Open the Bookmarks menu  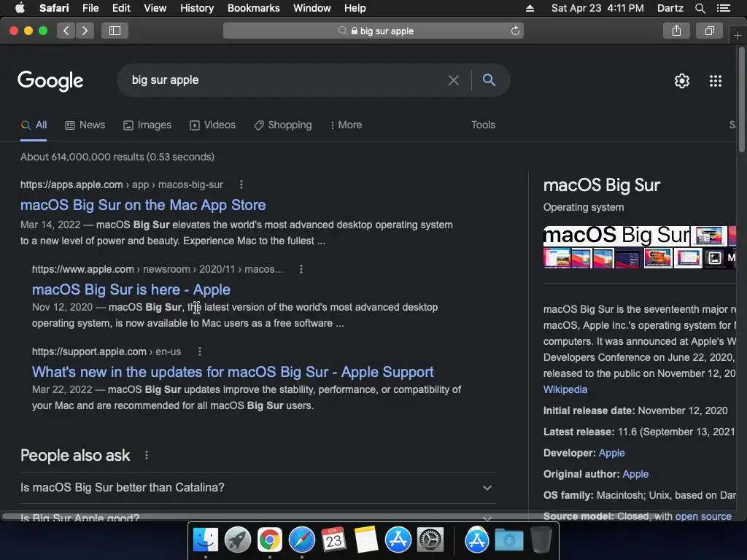[253, 8]
